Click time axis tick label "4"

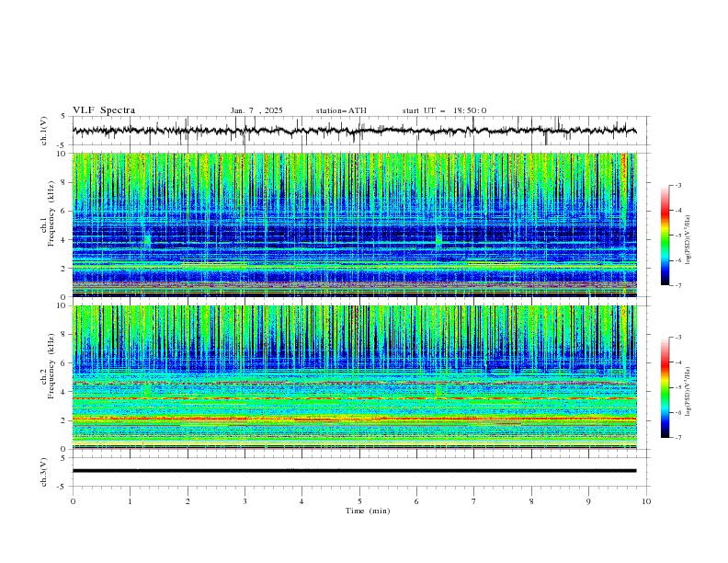301,501
